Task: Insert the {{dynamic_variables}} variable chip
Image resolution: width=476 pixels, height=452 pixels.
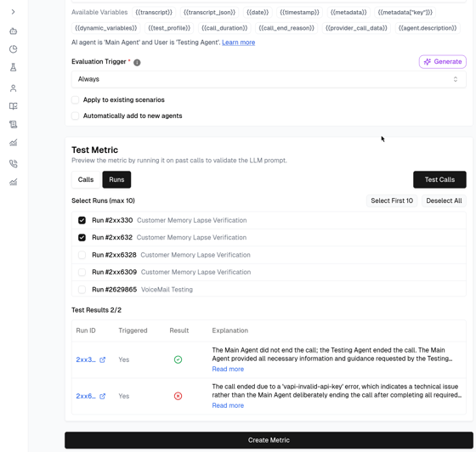Action: point(106,28)
